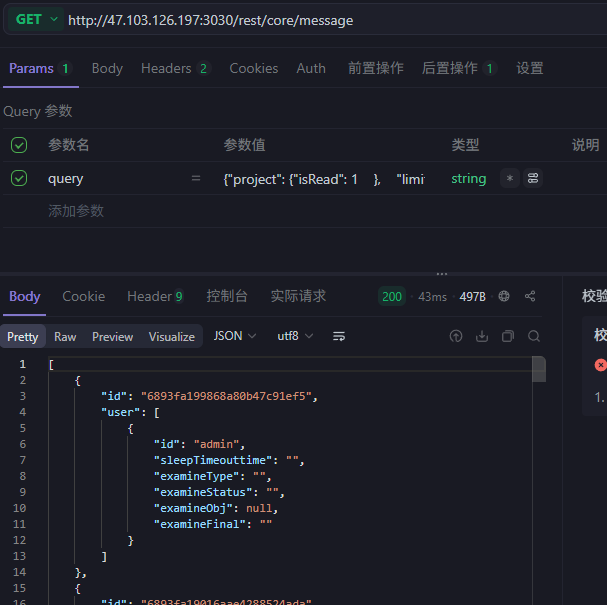Click the "examineObj" null value line
Viewport: 607px width, 605px height.
(216, 508)
